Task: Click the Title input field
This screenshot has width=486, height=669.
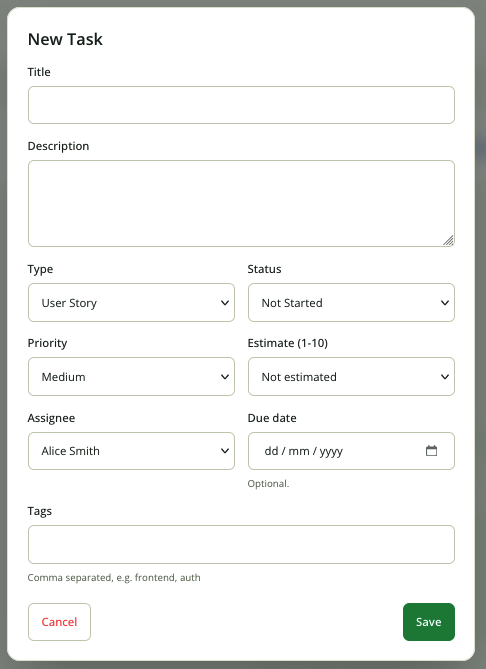Action: click(x=242, y=105)
